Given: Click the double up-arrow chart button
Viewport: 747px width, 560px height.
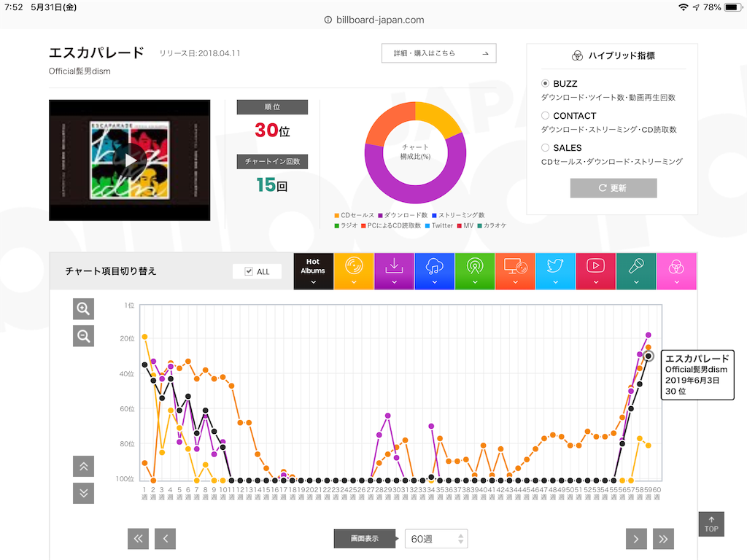Looking at the screenshot, I should pyautogui.click(x=83, y=466).
